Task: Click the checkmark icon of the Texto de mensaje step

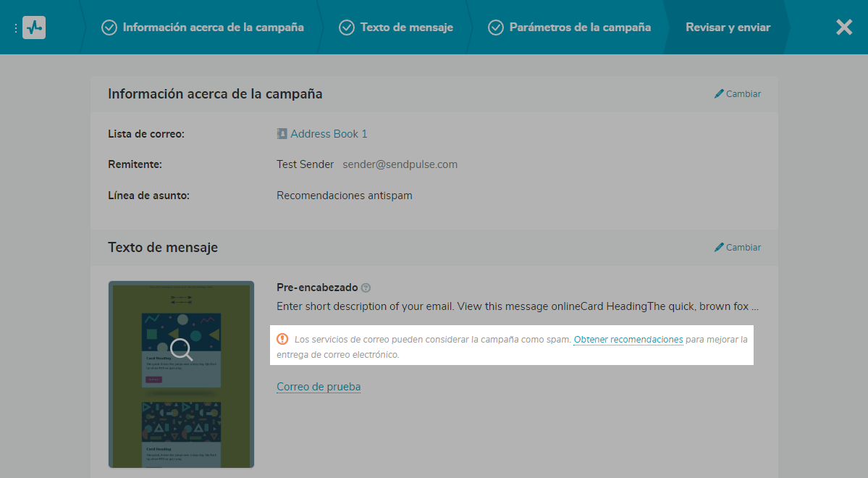Action: [347, 28]
